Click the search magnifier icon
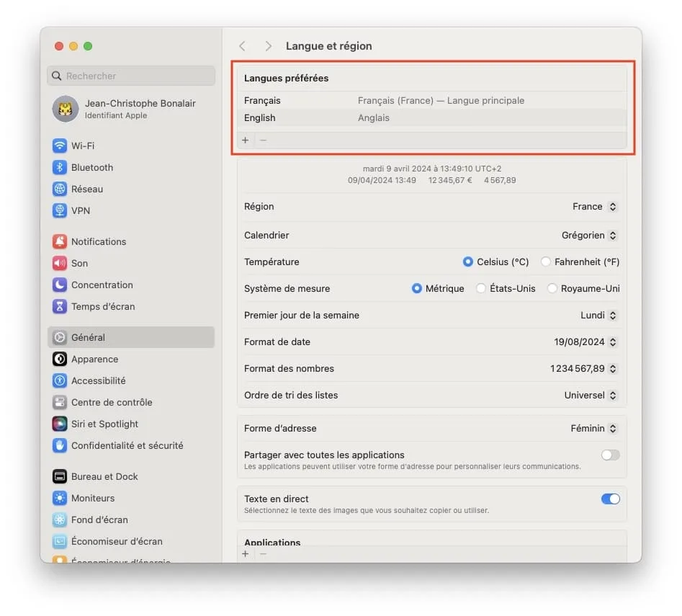 click(x=57, y=76)
